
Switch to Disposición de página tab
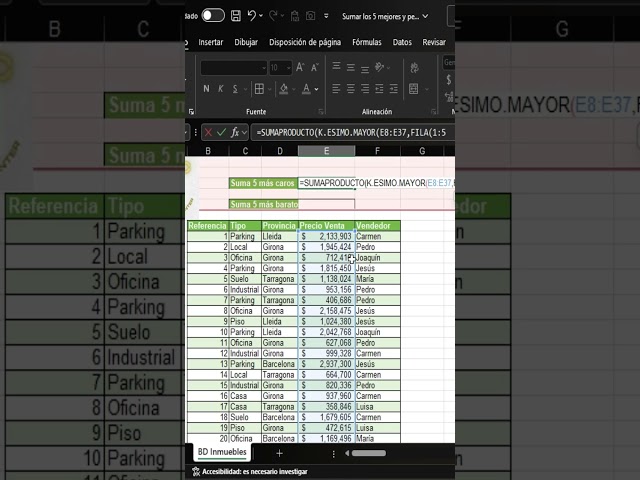305,42
